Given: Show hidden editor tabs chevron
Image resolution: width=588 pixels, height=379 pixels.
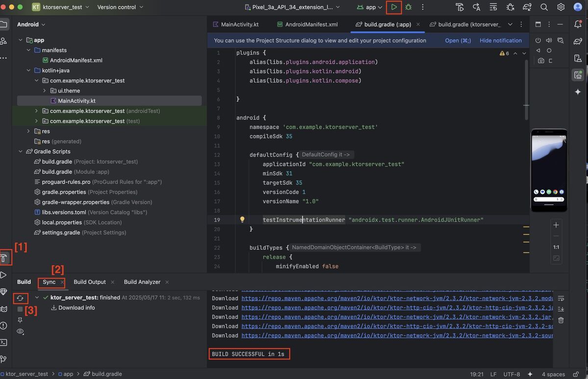Looking at the screenshot, I should (510, 24).
